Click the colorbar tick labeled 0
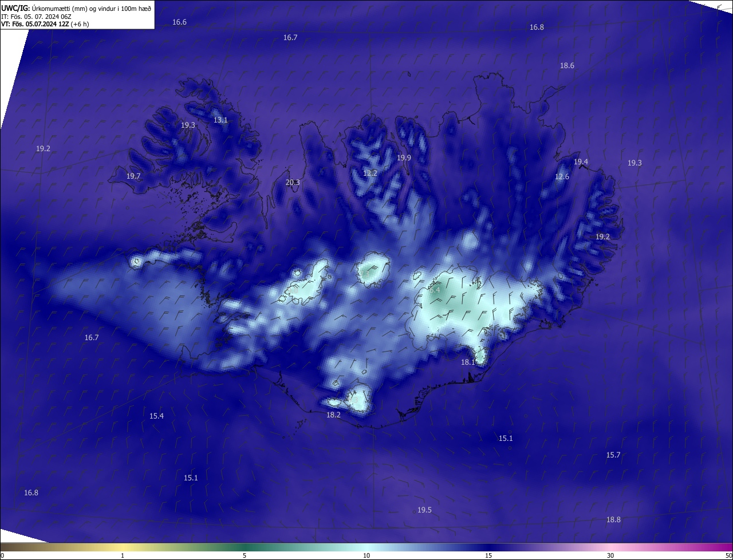 point(2,555)
